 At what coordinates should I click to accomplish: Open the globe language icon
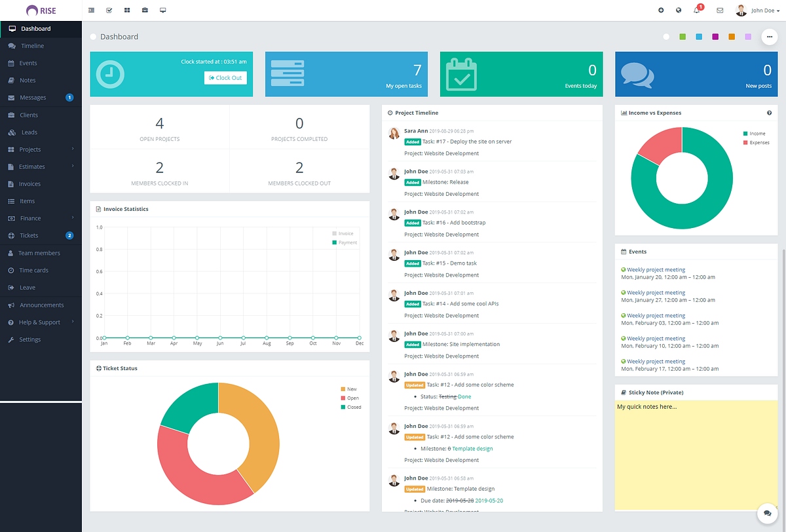[678, 10]
